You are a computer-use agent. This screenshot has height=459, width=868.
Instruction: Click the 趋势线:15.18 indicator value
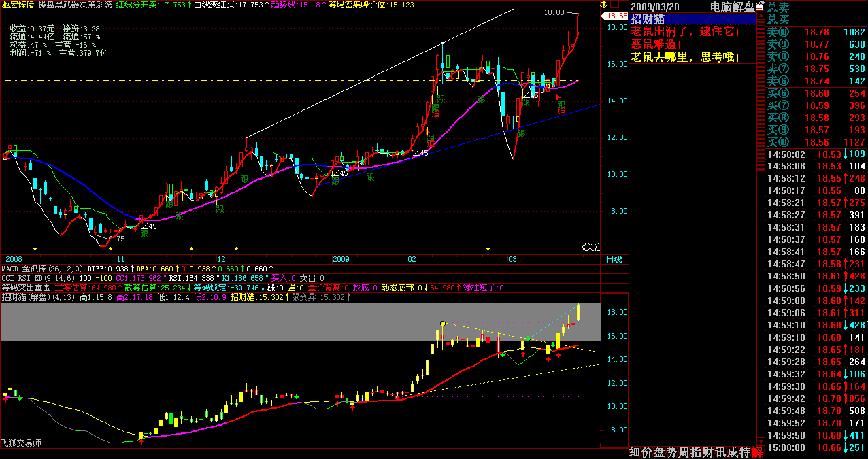[x=295, y=4]
